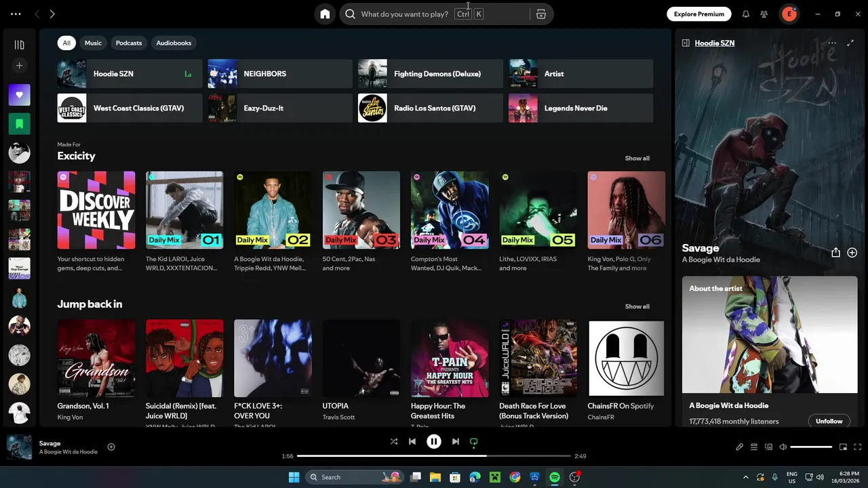Open Radio Los Santos (GTAV) tile
868x488 pixels.
pos(431,108)
